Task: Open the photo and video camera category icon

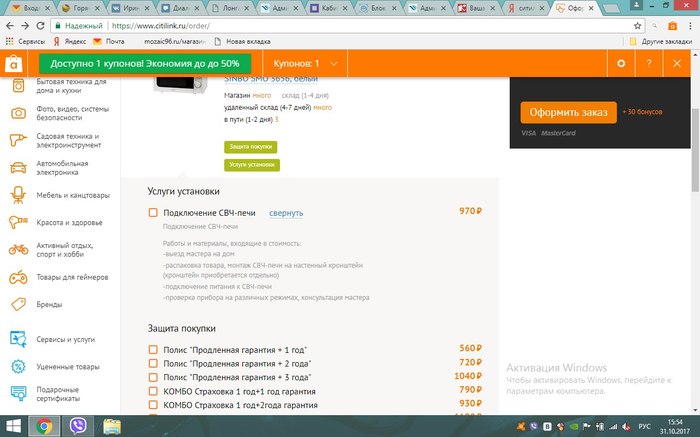Action: point(18,113)
